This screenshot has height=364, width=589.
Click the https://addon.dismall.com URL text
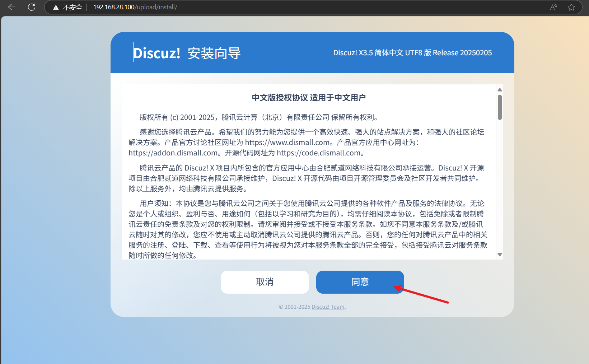pos(173,153)
